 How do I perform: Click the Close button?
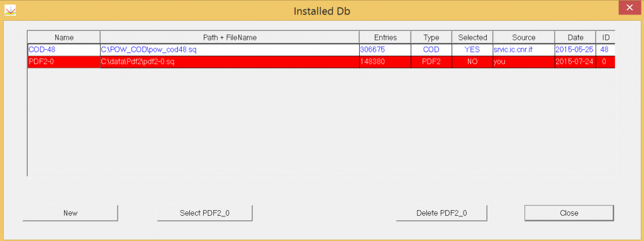pyautogui.click(x=569, y=213)
